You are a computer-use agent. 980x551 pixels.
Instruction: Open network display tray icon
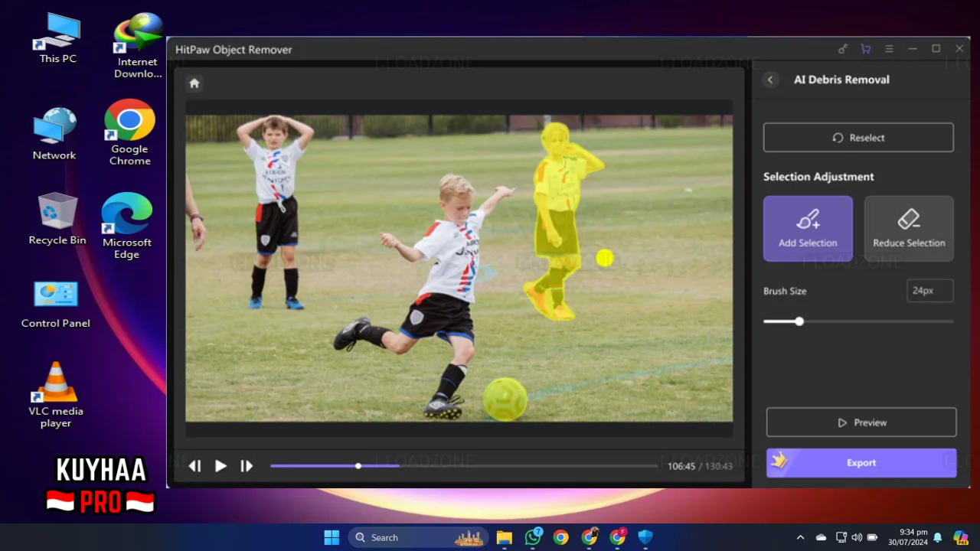coord(841,537)
